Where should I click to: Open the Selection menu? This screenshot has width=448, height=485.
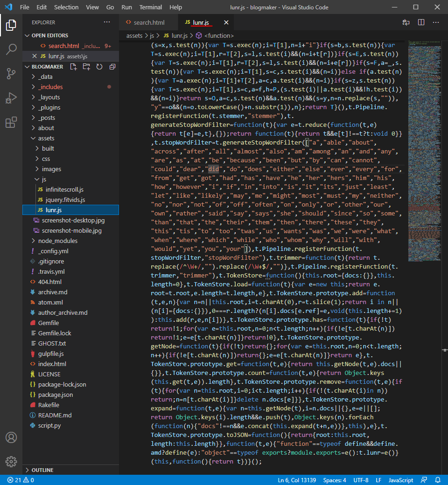point(66,7)
